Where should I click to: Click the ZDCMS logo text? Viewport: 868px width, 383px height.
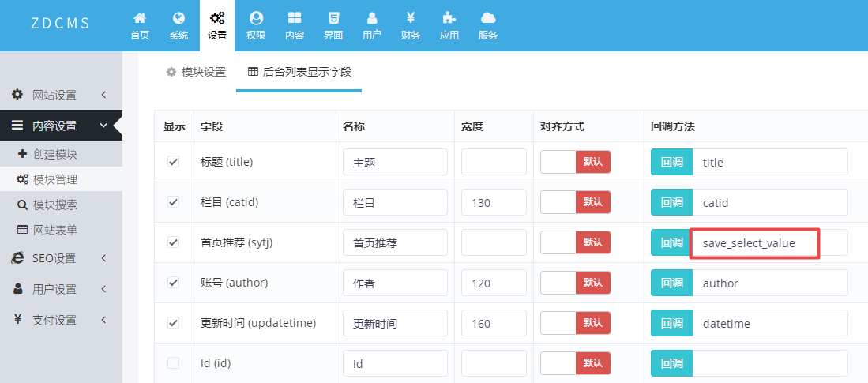(60, 23)
